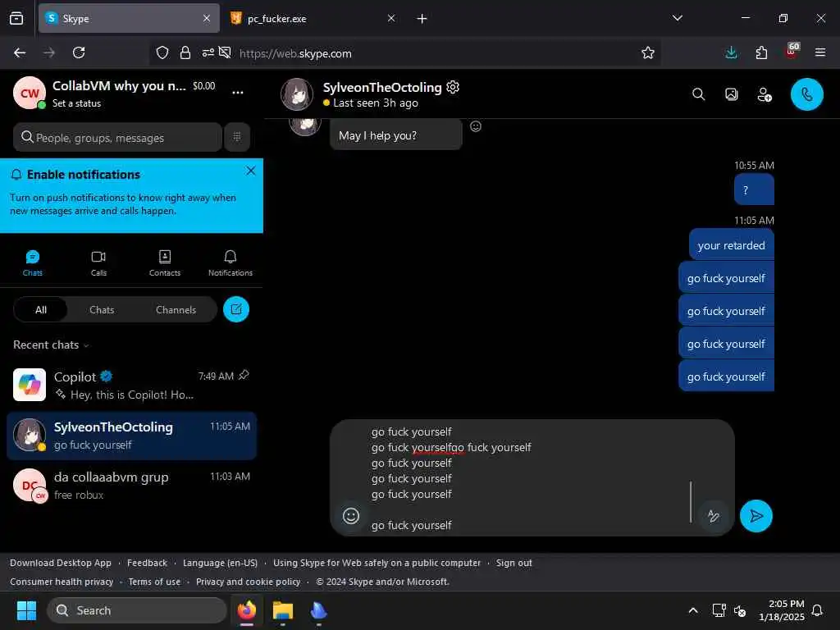Open the Calls navigation tab
Screen dimensions: 840x630
pos(98,263)
